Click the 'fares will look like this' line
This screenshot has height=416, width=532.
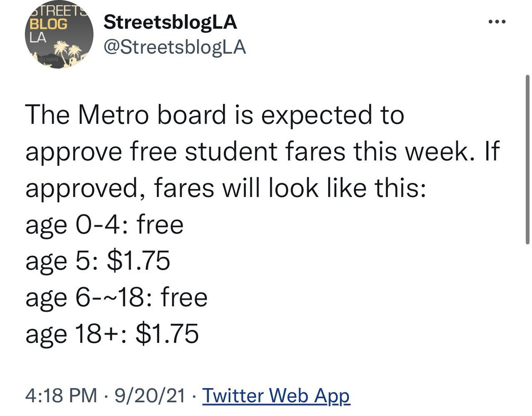(x=227, y=188)
